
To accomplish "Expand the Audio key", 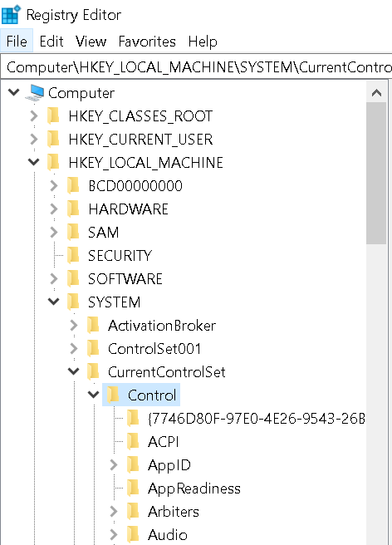I will click(114, 535).
